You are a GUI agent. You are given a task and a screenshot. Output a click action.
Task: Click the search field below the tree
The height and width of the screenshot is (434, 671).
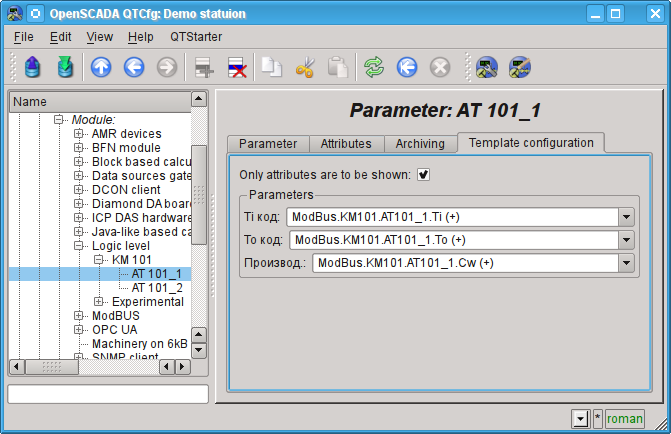[107, 394]
